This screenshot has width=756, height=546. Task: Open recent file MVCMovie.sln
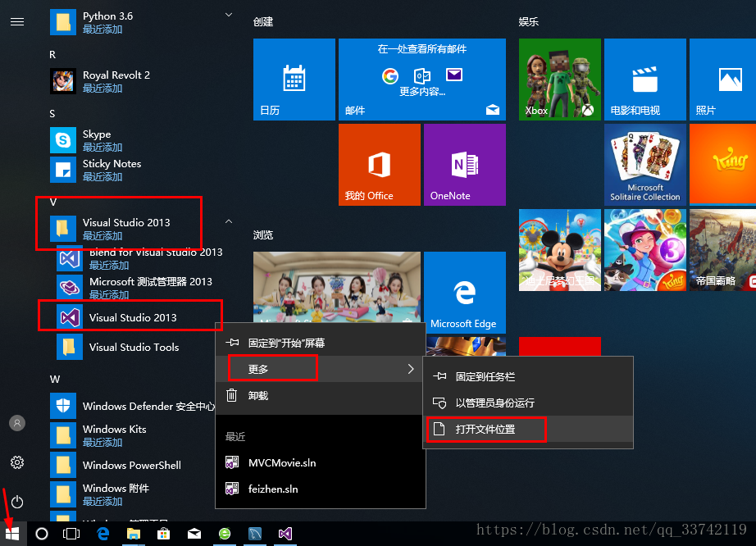[x=320, y=462]
